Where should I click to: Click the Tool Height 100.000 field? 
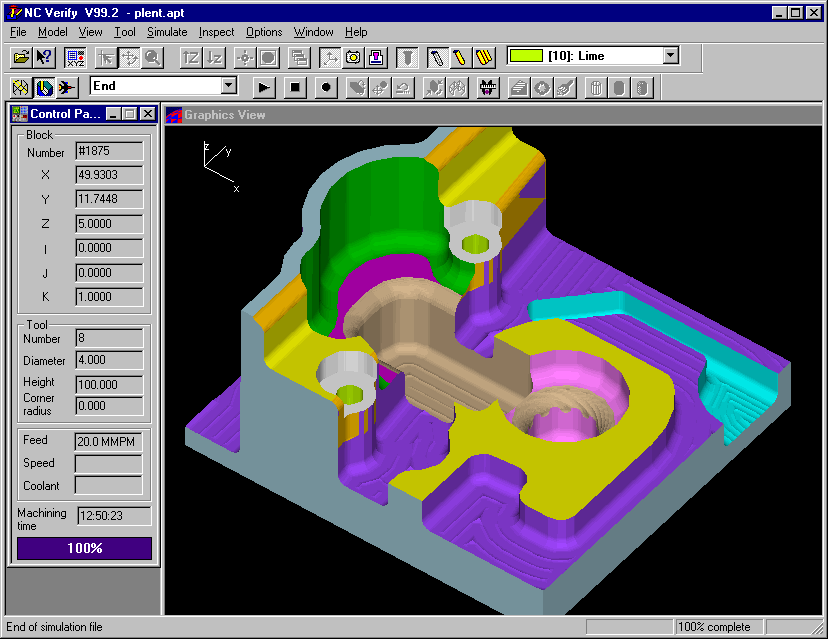[109, 384]
